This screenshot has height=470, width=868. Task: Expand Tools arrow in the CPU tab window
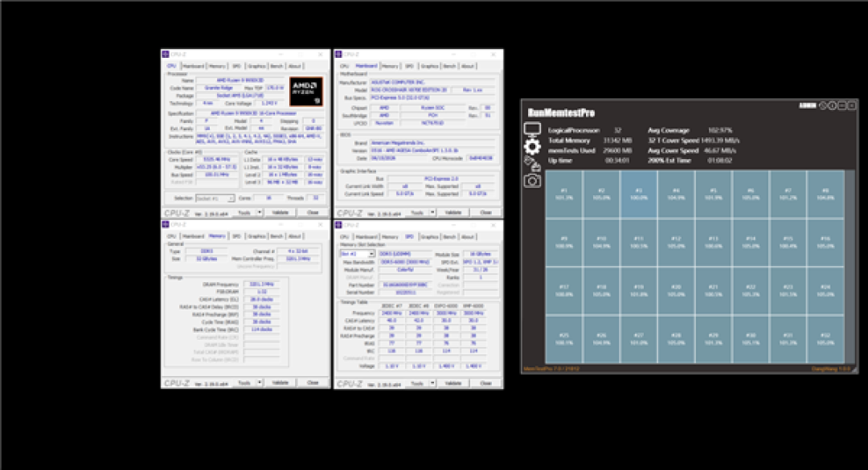[x=259, y=213]
